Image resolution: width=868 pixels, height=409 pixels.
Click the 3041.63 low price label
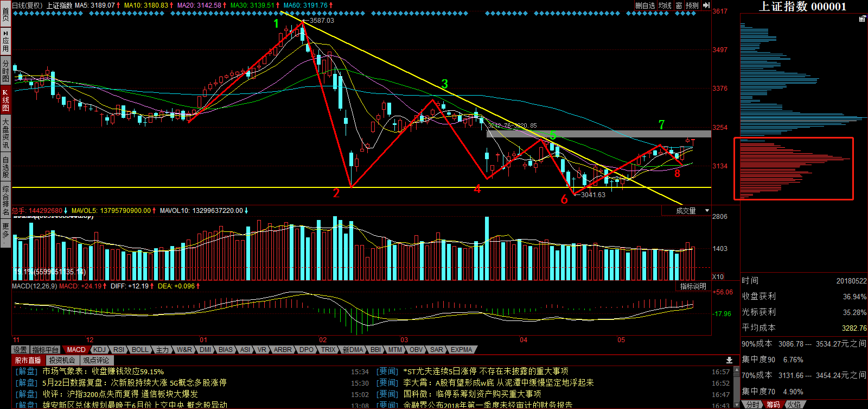(x=593, y=195)
